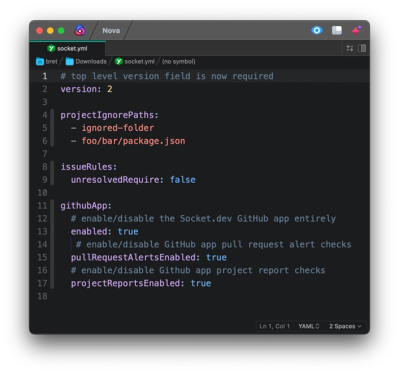400x374 pixels.
Task: Toggle the sidebar layout icon in title bar
Action: [x=337, y=30]
